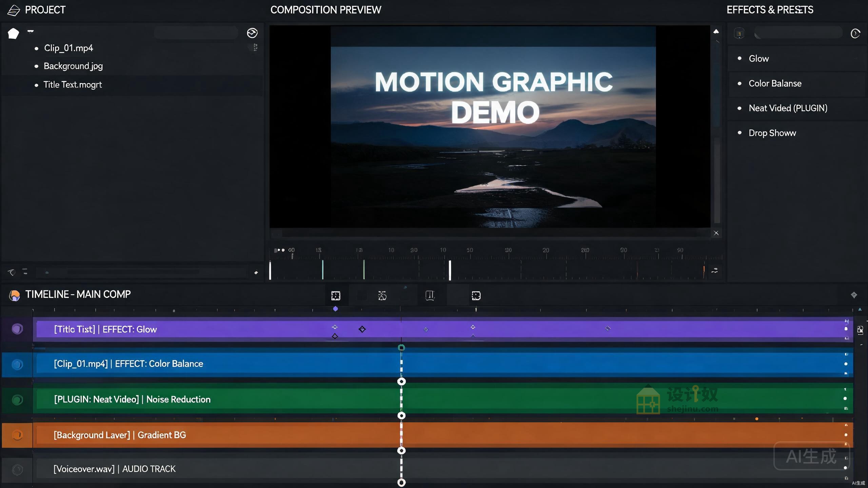
Task: Click the Timeline Main Comp color wheel icon
Action: pos(14,295)
